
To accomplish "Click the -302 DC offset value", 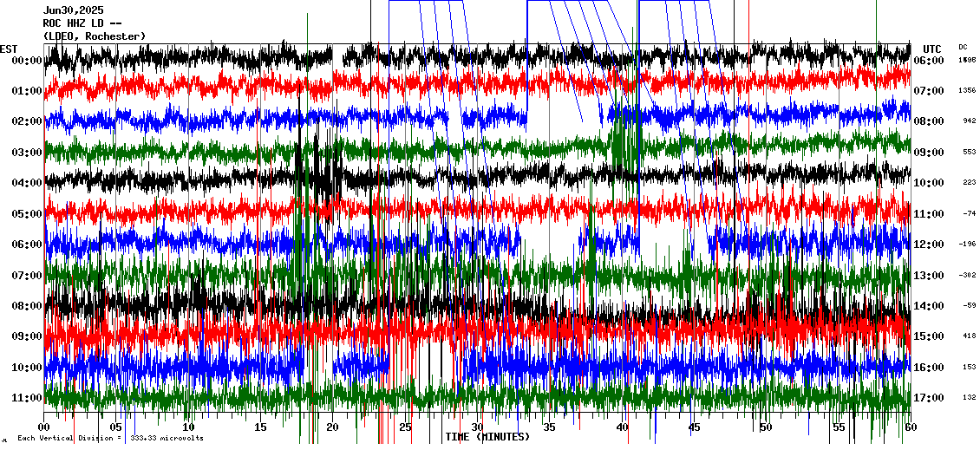I will click(x=967, y=275).
